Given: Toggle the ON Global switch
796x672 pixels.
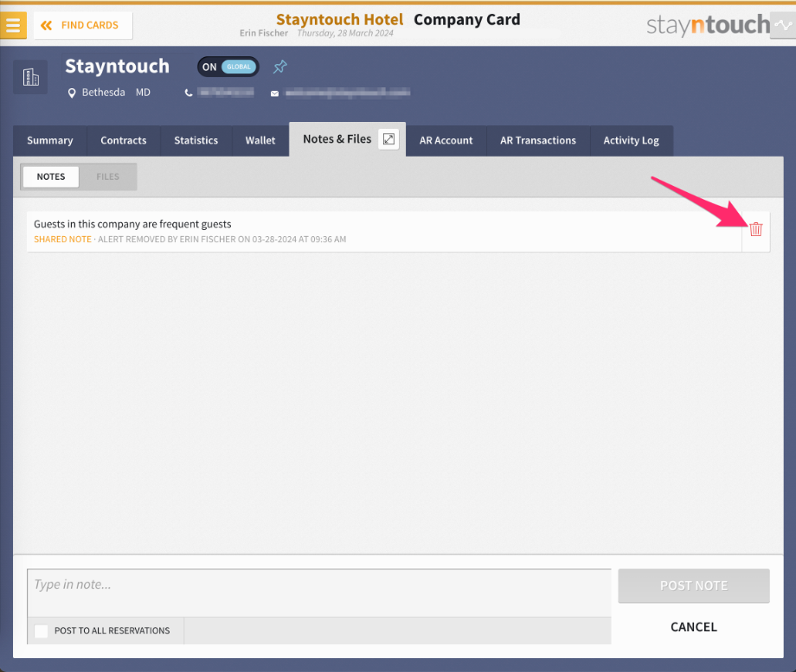Looking at the screenshot, I should (x=228, y=67).
